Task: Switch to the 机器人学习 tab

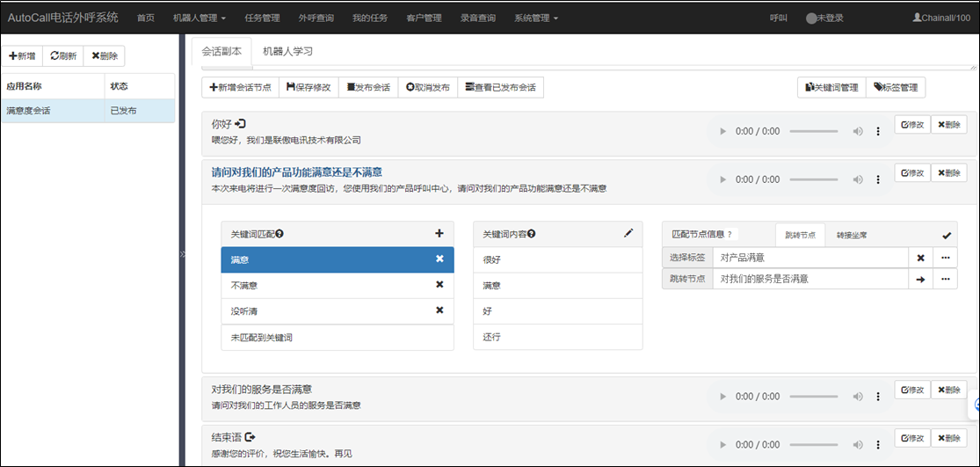Action: click(287, 51)
